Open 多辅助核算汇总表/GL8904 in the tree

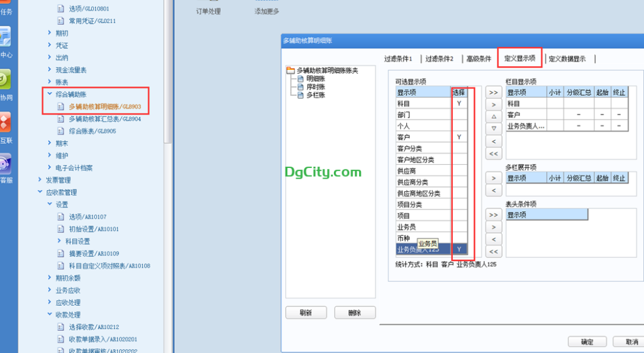pos(104,119)
